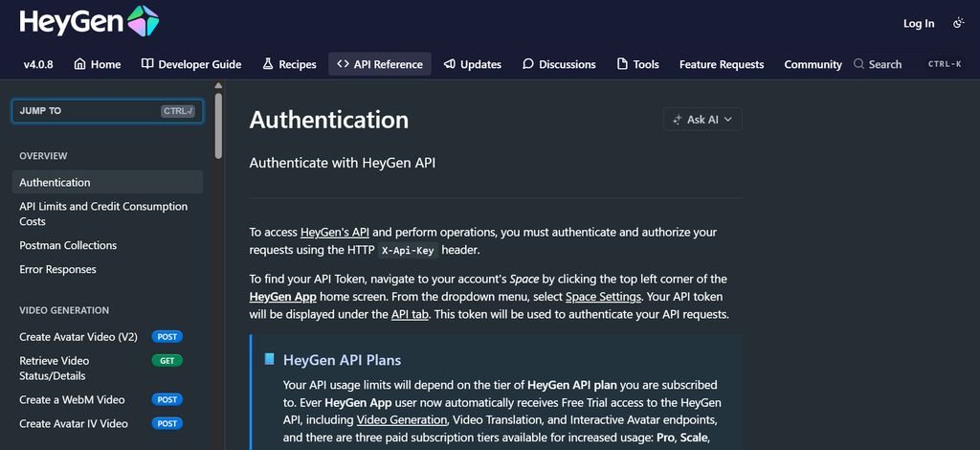The image size is (980, 450).
Task: Click POST badge of Create Avatar IV Video
Action: [167, 424]
